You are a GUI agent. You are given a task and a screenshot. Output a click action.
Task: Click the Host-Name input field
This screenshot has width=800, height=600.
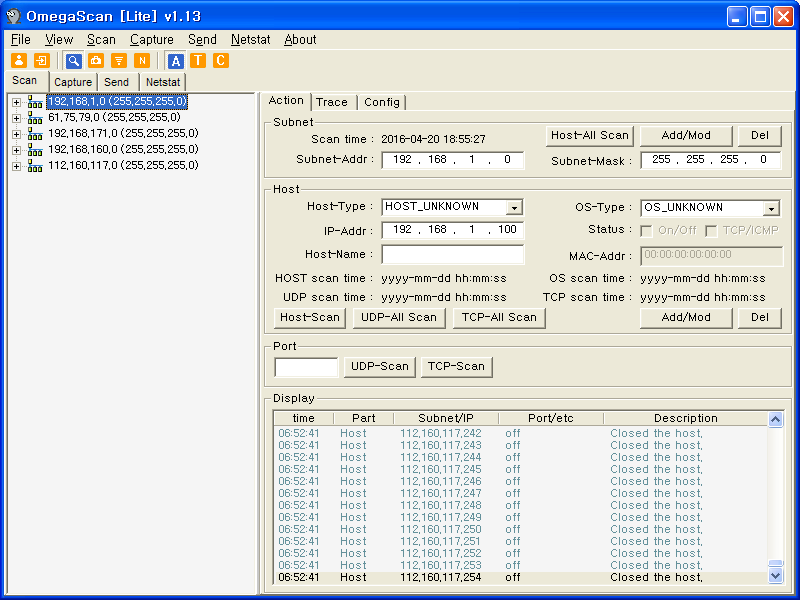pos(453,255)
